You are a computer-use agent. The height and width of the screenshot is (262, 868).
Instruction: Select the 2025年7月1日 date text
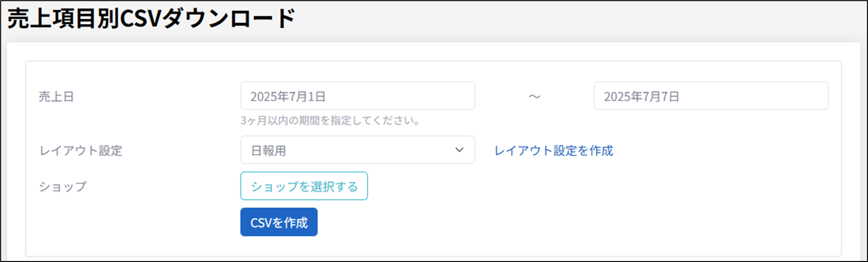[x=288, y=97]
